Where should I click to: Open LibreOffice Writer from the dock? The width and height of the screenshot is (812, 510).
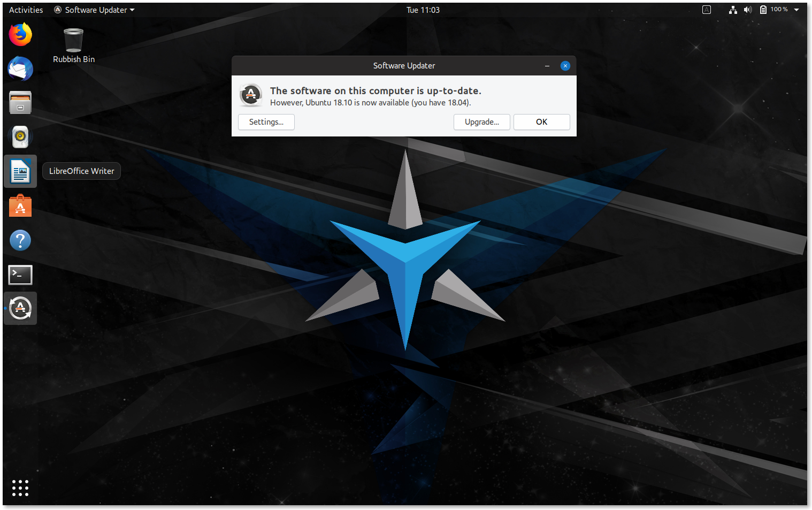point(20,171)
